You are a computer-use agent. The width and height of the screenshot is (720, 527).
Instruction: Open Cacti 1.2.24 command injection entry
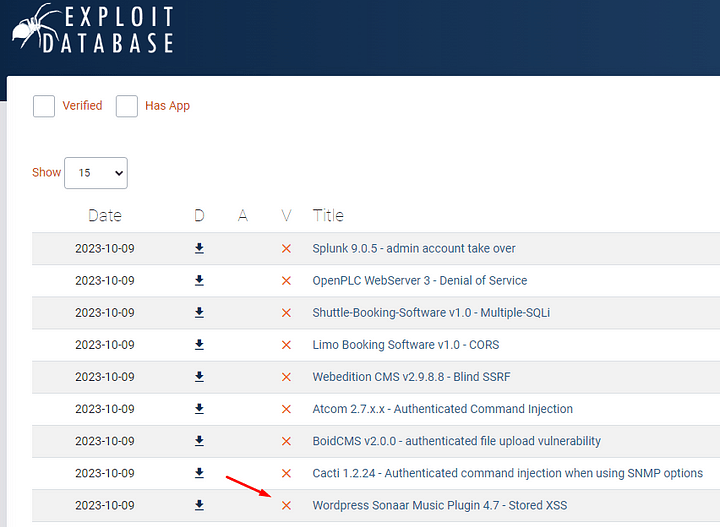[507, 473]
